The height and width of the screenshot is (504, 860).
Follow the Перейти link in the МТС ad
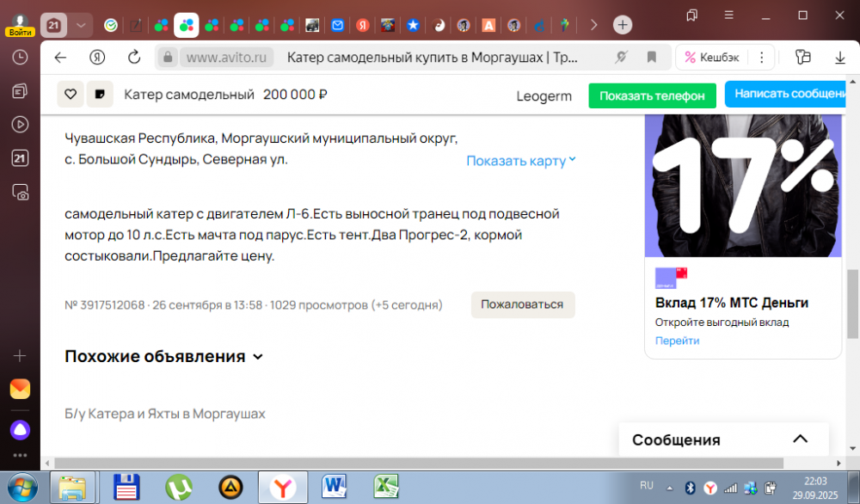677,341
